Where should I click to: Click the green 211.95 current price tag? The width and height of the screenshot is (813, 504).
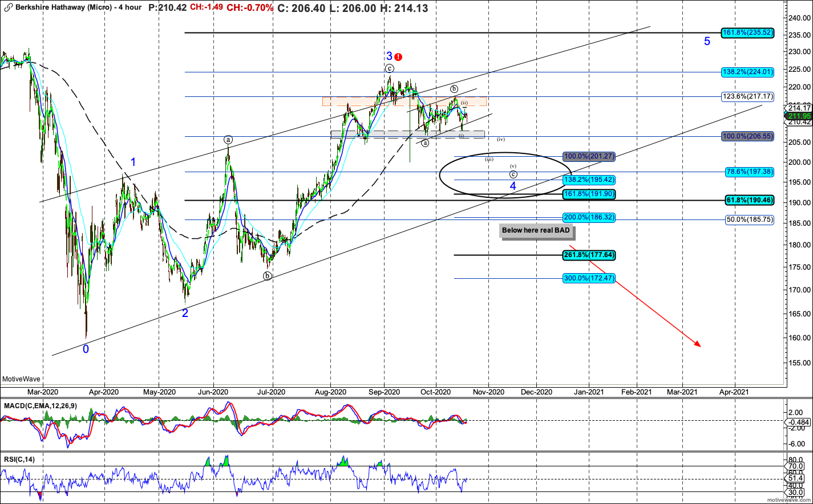[799, 116]
